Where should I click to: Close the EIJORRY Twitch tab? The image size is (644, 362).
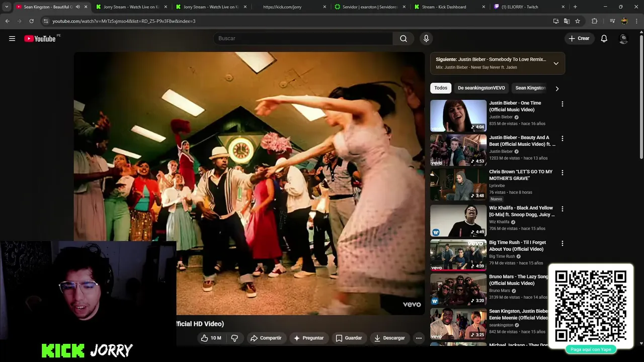[563, 7]
